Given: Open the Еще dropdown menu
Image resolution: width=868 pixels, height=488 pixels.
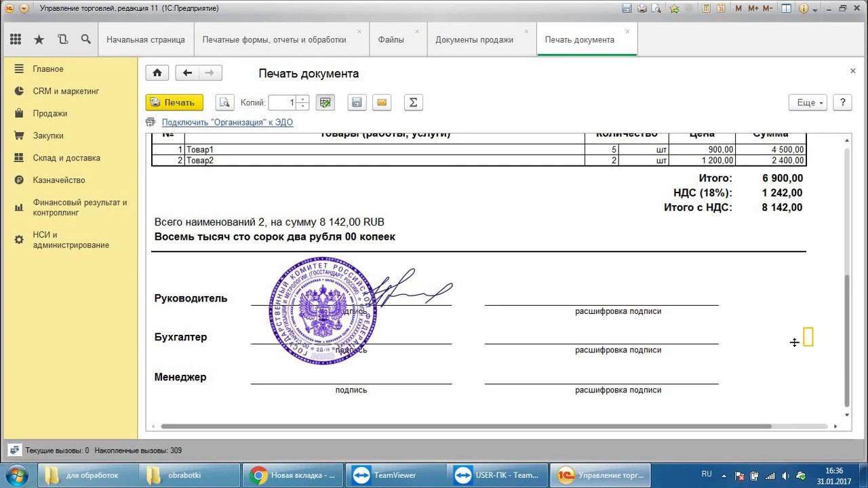Looking at the screenshot, I should (808, 102).
